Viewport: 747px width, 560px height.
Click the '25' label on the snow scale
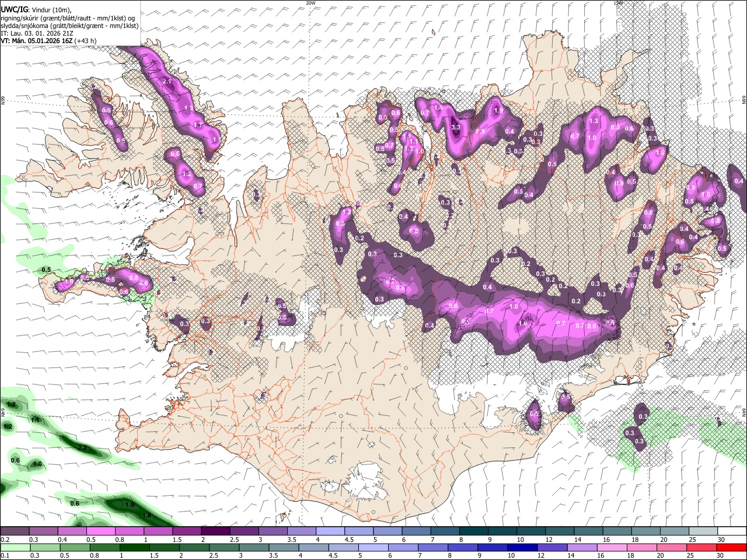[692, 540]
